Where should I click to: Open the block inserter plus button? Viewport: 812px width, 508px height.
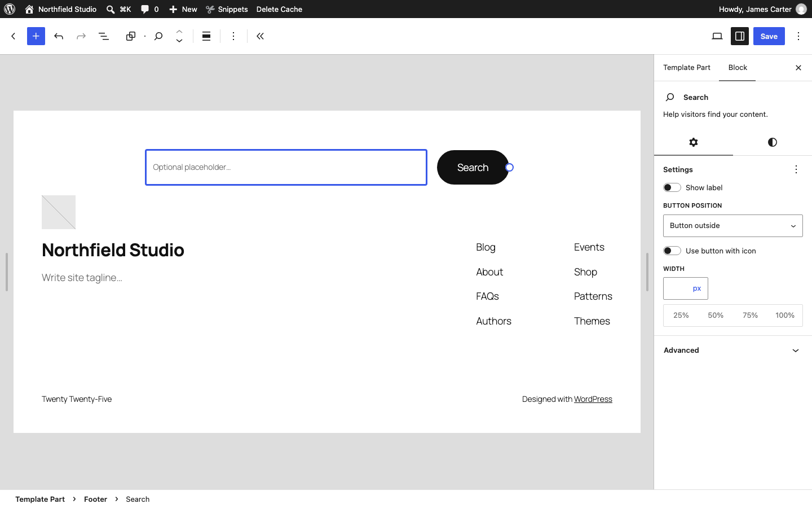tap(36, 36)
